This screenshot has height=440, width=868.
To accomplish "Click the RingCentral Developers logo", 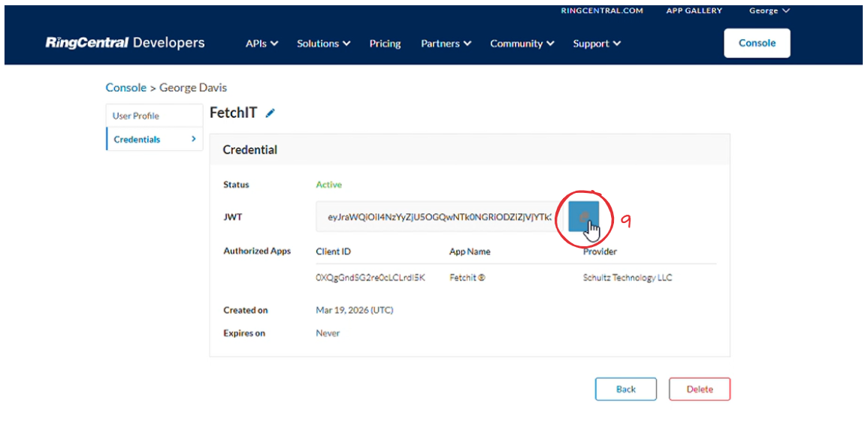I will [125, 43].
